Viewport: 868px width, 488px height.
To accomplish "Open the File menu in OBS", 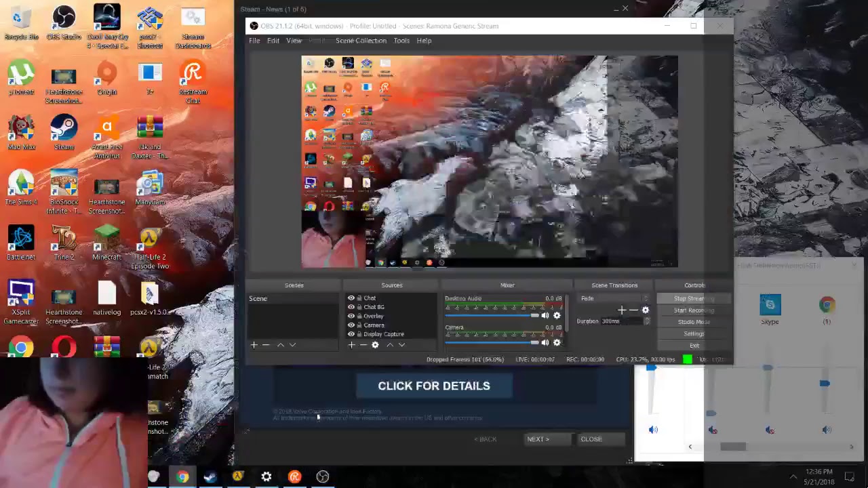I will (254, 41).
